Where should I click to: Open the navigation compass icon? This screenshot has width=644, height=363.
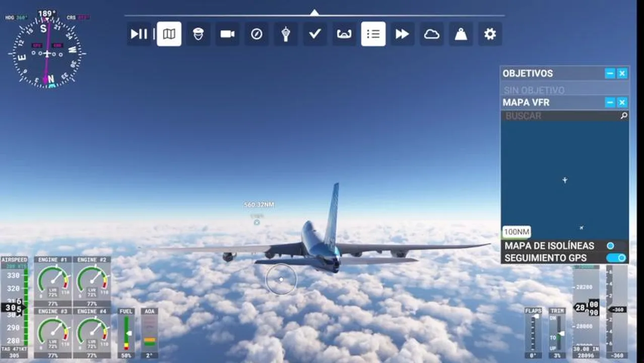(256, 34)
